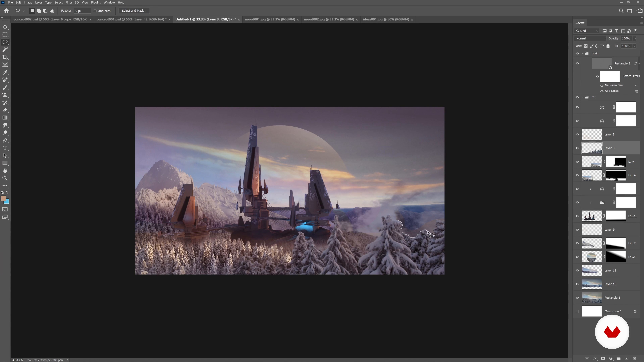Enable the Anti-alias checkbox
The height and width of the screenshot is (362, 644).
tap(95, 11)
